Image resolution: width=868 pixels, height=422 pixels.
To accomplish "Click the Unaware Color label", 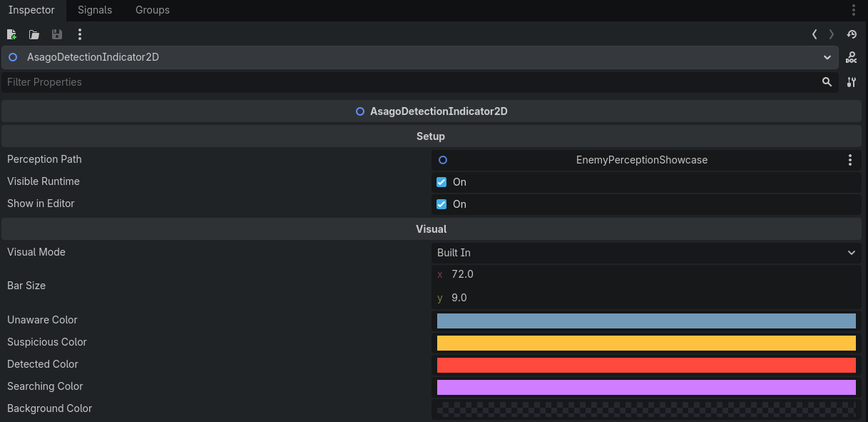I will point(42,320).
